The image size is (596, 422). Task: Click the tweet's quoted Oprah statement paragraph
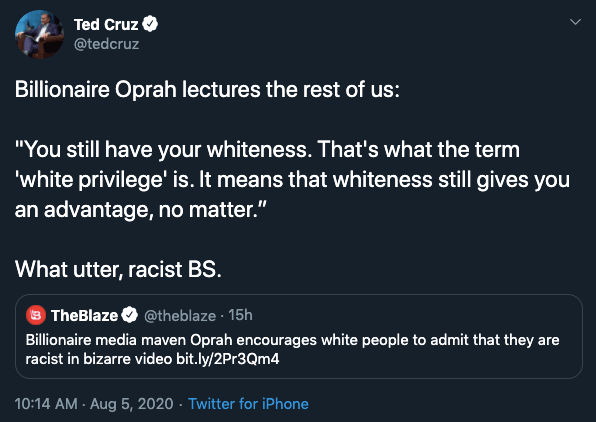292,179
